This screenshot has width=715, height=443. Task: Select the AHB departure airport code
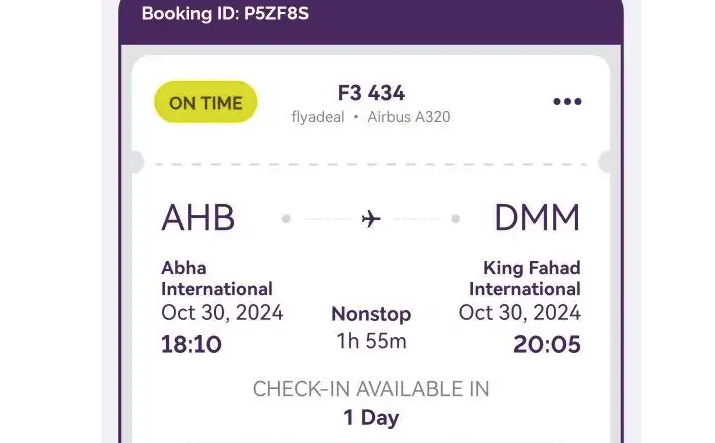point(198,218)
